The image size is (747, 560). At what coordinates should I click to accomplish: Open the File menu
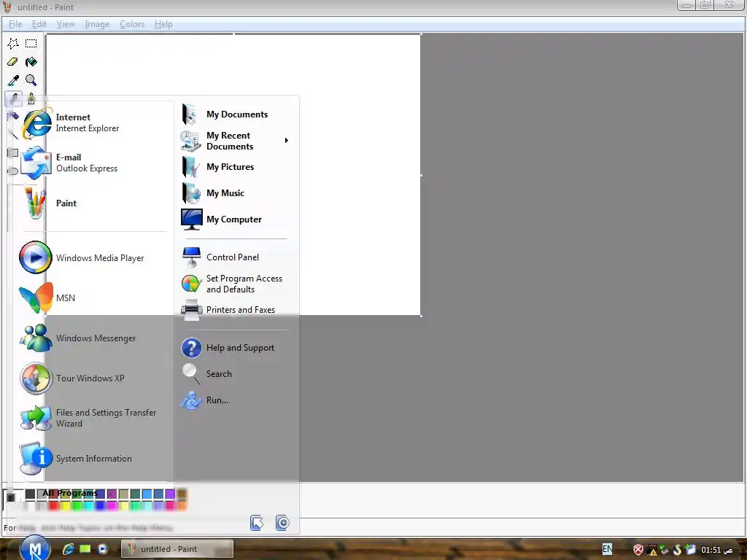(15, 24)
